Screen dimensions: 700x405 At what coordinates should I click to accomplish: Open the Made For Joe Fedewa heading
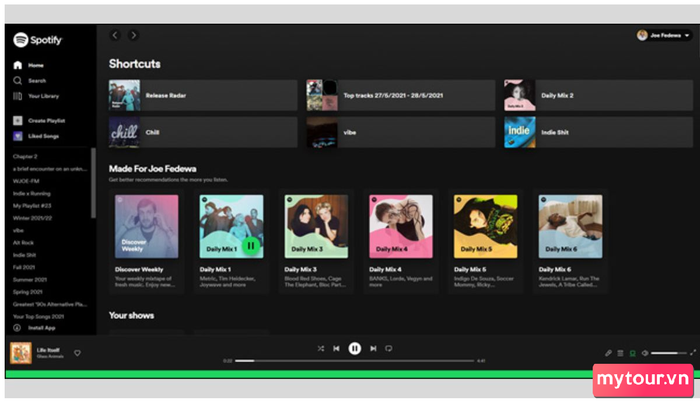tap(153, 169)
